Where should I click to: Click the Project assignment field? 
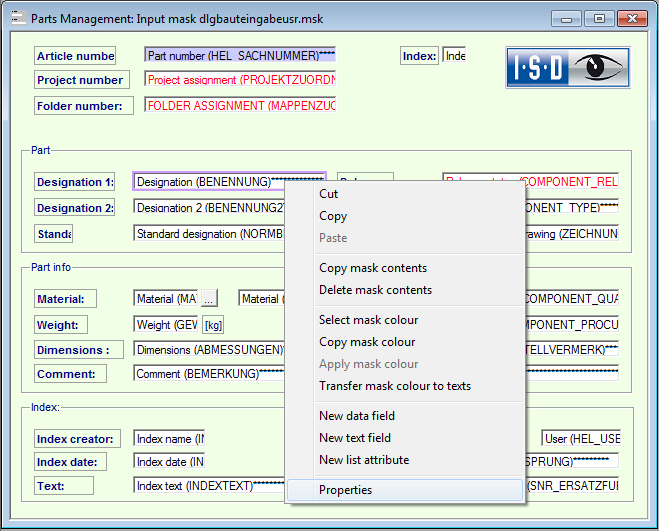pos(240,79)
